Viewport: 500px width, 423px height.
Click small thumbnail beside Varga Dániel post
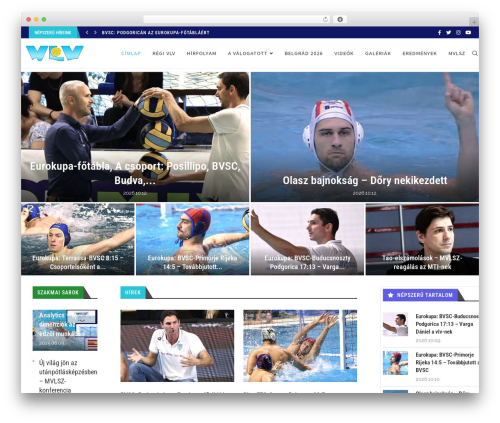tap(395, 324)
